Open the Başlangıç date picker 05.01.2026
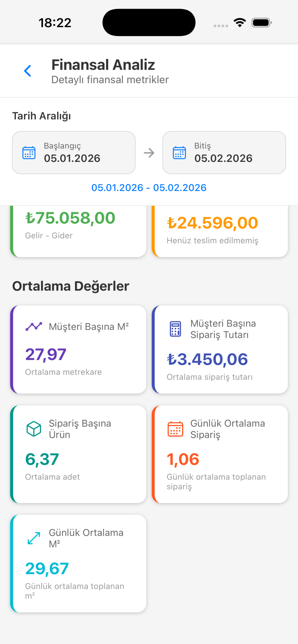298x644 pixels. [74, 153]
